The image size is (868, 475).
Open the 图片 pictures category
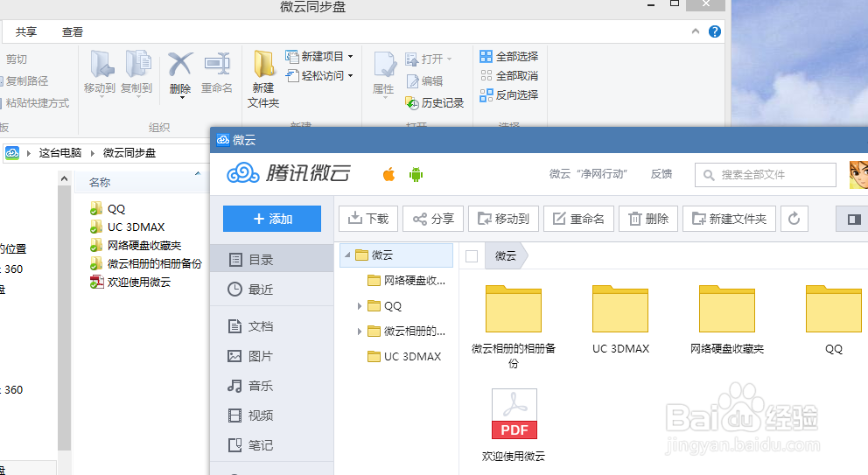click(272, 356)
